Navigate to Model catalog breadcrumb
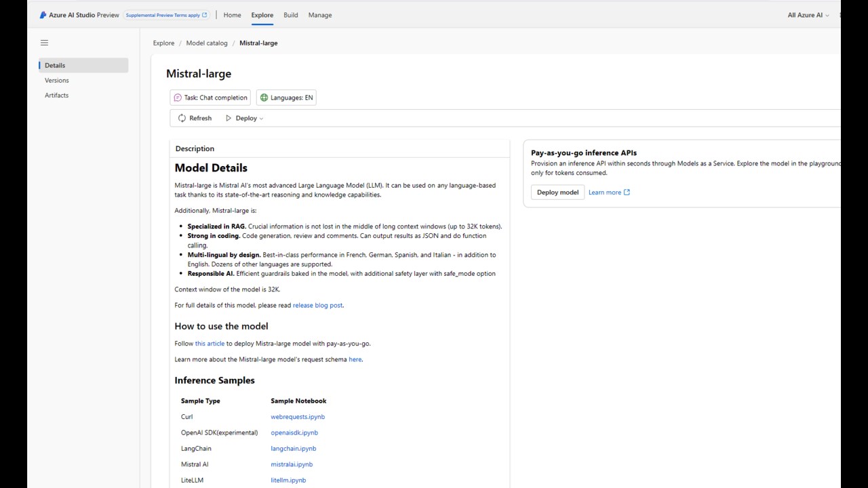This screenshot has width=868, height=488. (207, 43)
